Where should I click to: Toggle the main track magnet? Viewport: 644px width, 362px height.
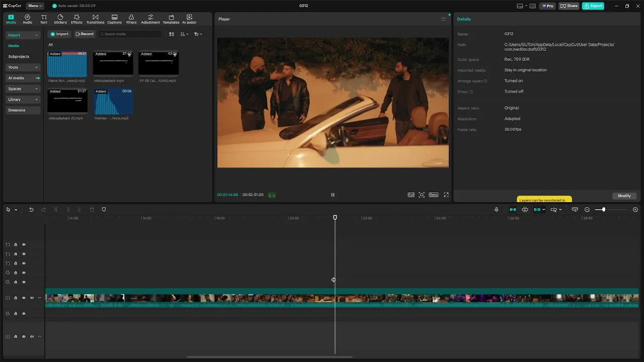coord(513,210)
